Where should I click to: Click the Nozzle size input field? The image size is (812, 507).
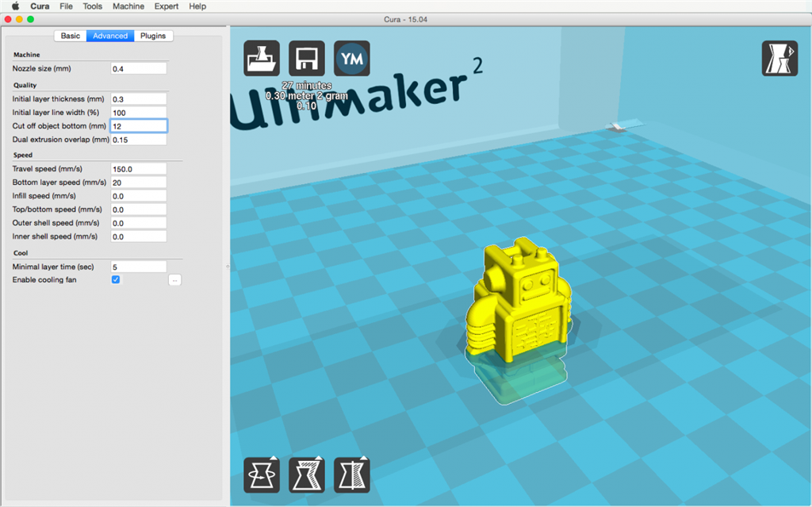[x=139, y=68]
